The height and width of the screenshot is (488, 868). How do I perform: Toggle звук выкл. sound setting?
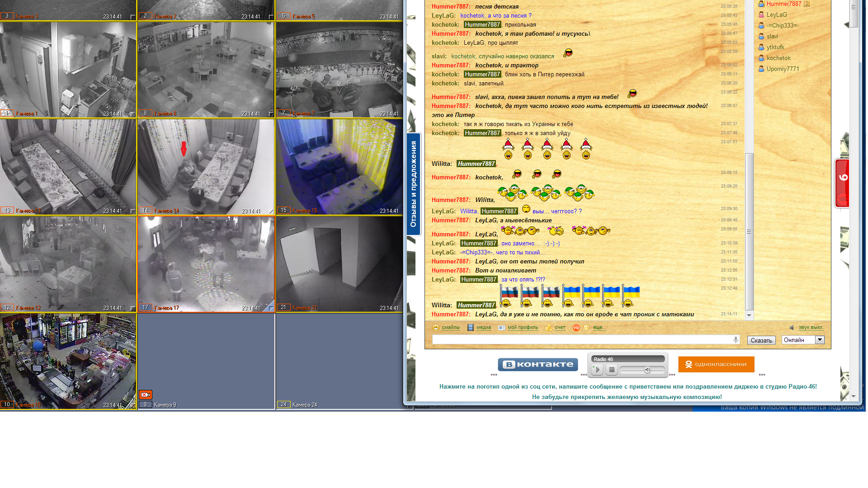click(811, 328)
